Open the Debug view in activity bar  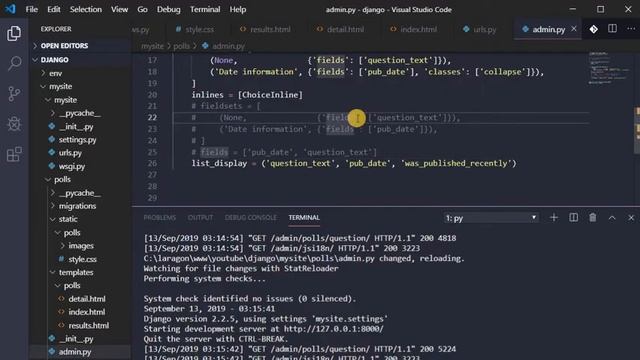click(14, 124)
